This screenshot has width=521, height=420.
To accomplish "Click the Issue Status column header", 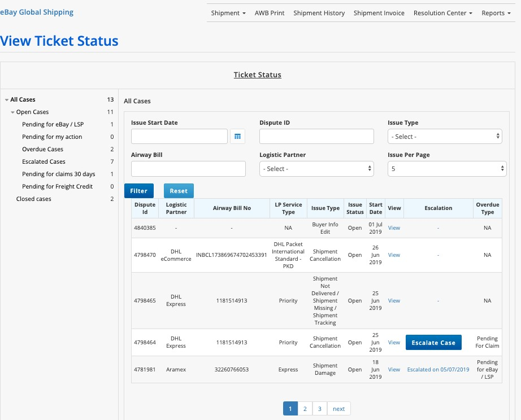I will pyautogui.click(x=355, y=208).
